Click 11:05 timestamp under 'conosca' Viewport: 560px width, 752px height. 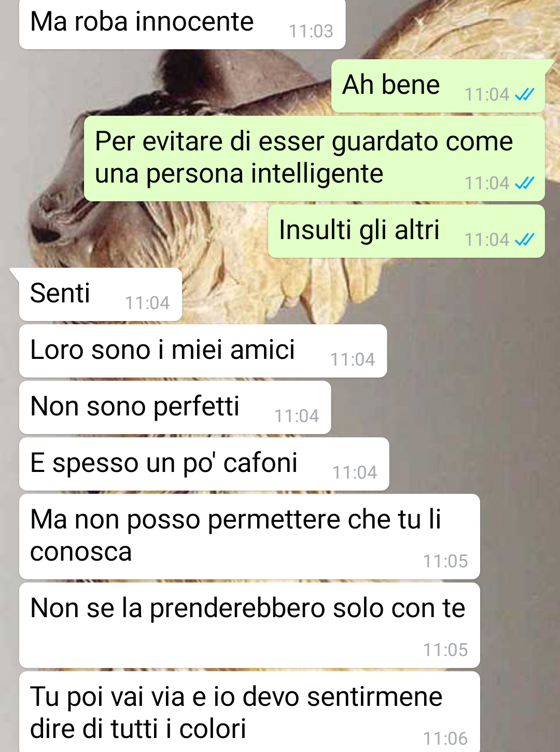445,561
